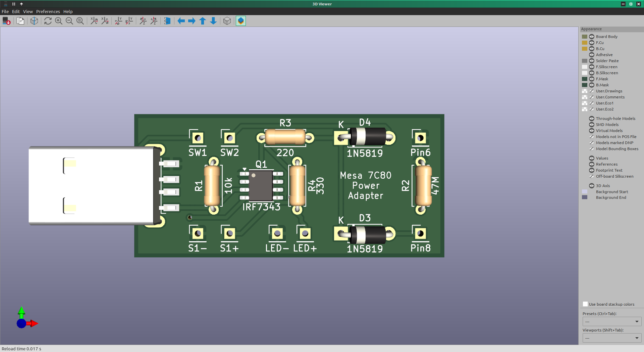Viewport: 644px width, 352px height.
Task: Hide Through-hole Models eye toggle
Action: click(x=592, y=119)
